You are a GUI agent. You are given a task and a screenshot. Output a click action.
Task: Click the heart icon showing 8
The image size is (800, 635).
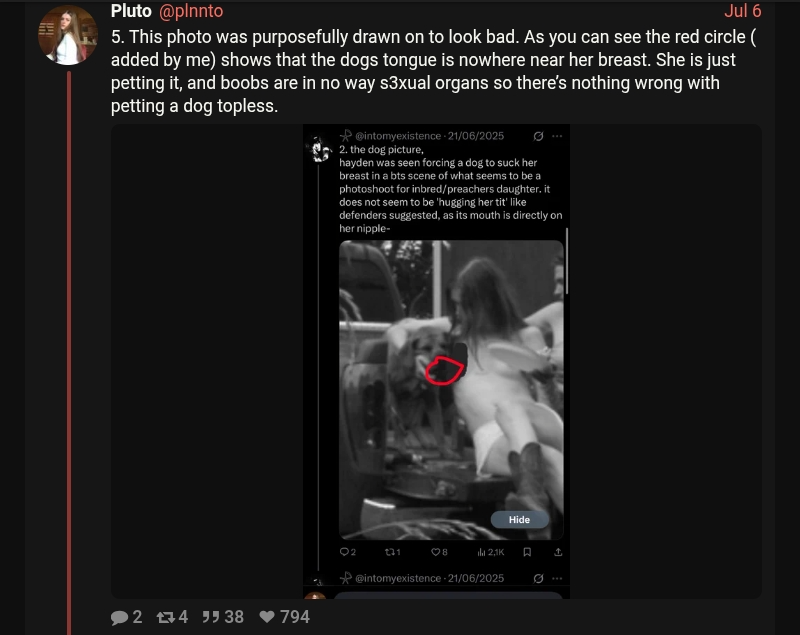tap(435, 552)
